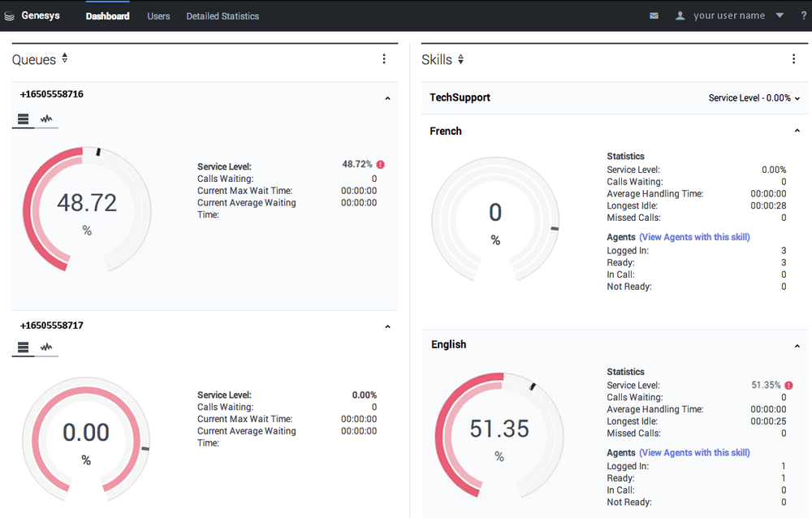Open the user name dropdown arrow
This screenshot has height=518, width=812.
[780, 15]
